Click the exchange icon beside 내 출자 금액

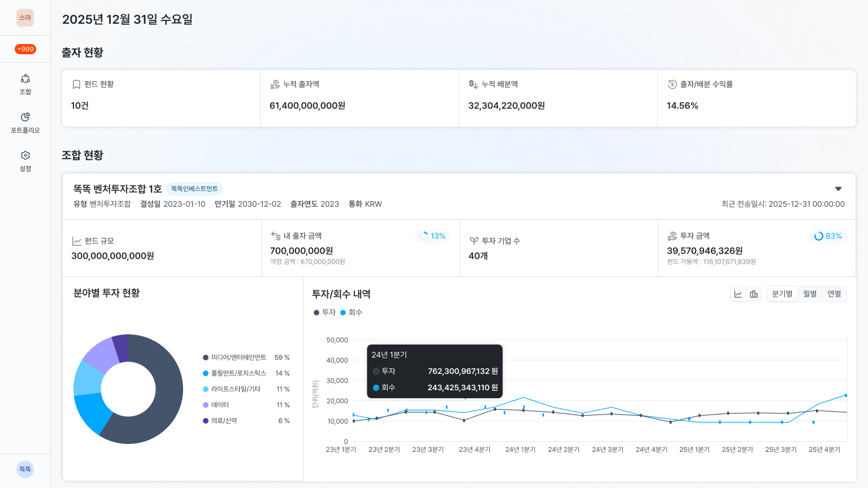click(x=276, y=236)
